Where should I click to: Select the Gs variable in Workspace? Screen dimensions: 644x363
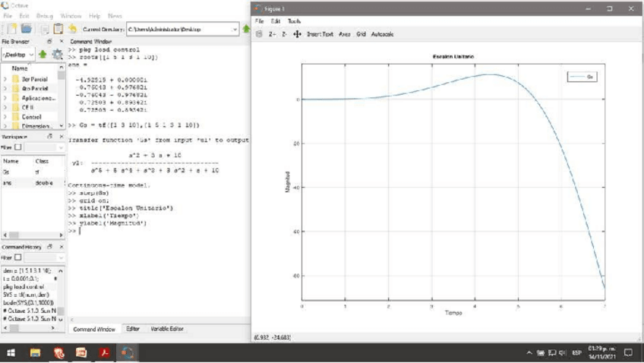point(7,172)
